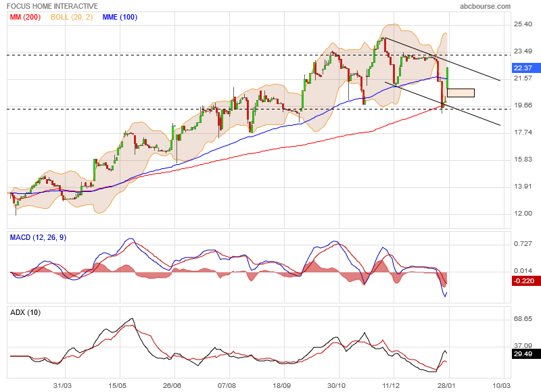Image resolution: width=541 pixels, height=392 pixels.
Task: Click the beige target zone rectangle
Action: (x=461, y=93)
